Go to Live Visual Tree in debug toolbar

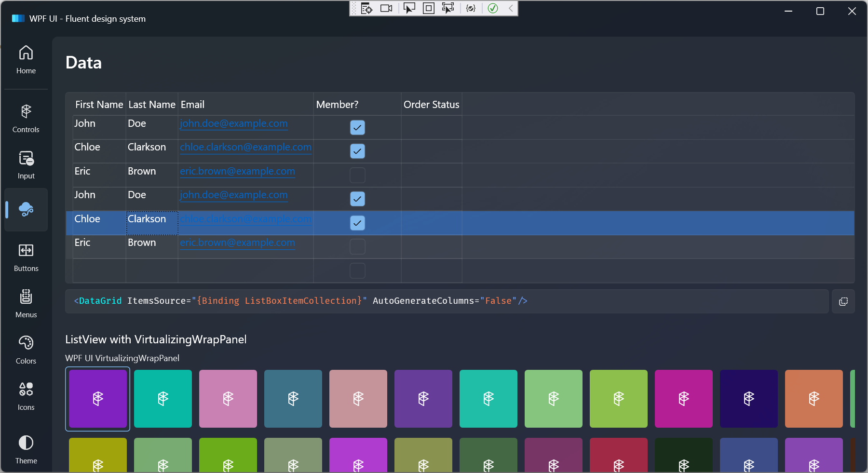coord(366,8)
